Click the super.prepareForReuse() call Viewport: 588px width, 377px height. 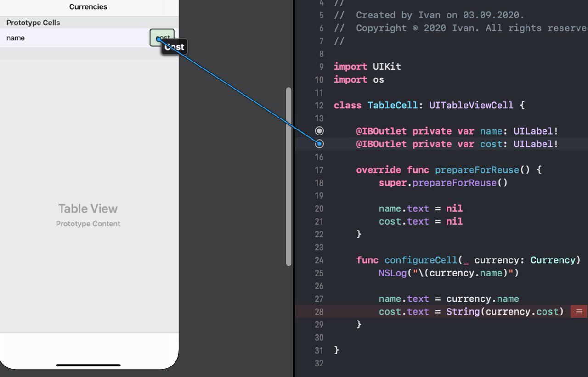pyautogui.click(x=443, y=183)
